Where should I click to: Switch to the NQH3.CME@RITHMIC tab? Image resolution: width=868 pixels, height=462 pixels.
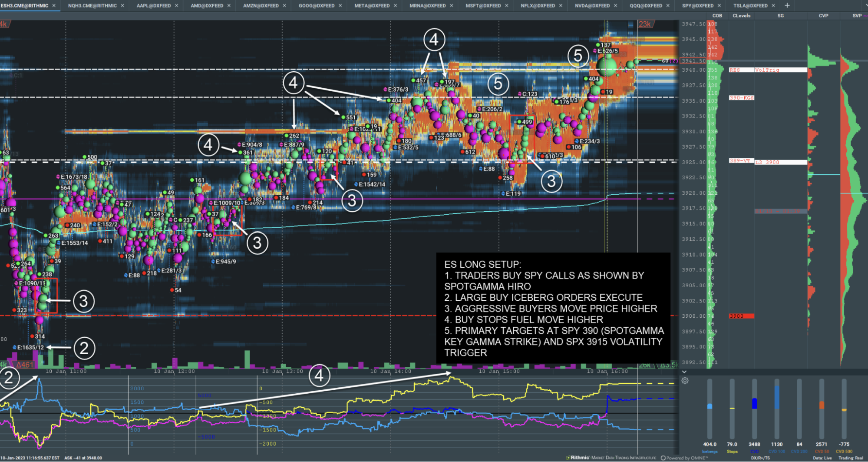coord(92,6)
